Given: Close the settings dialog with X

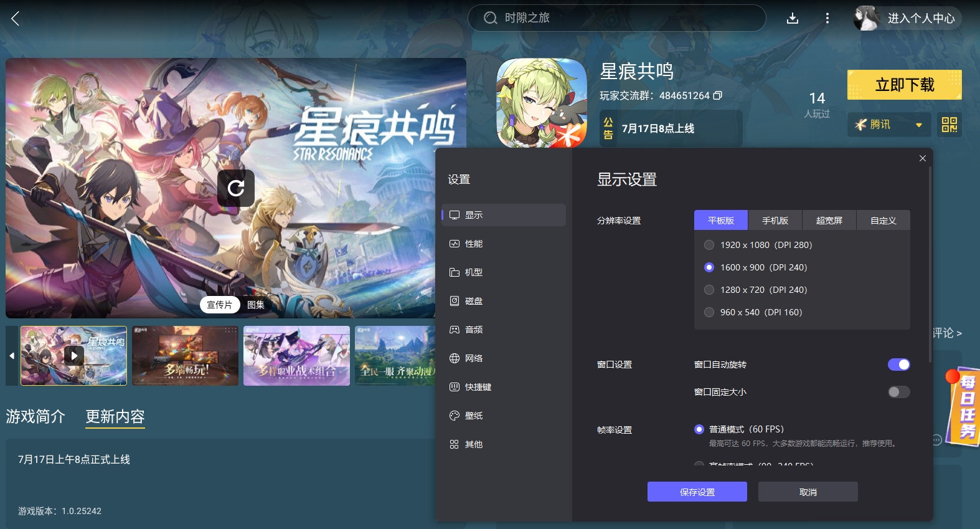Looking at the screenshot, I should pyautogui.click(x=923, y=158).
